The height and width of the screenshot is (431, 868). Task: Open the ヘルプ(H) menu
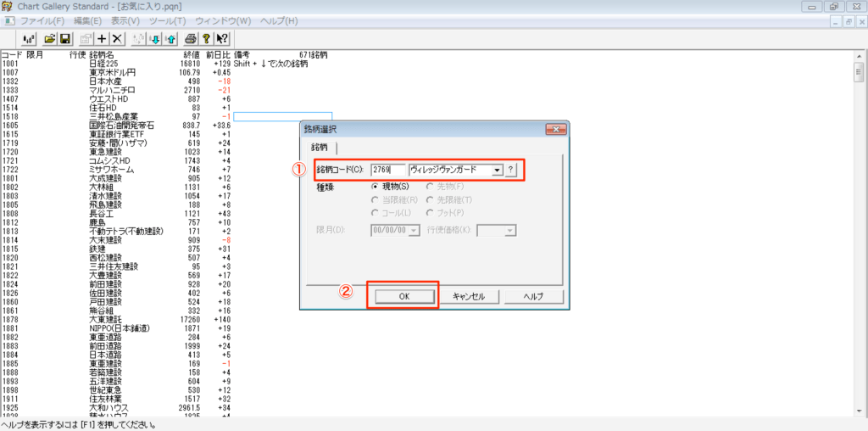pyautogui.click(x=279, y=21)
